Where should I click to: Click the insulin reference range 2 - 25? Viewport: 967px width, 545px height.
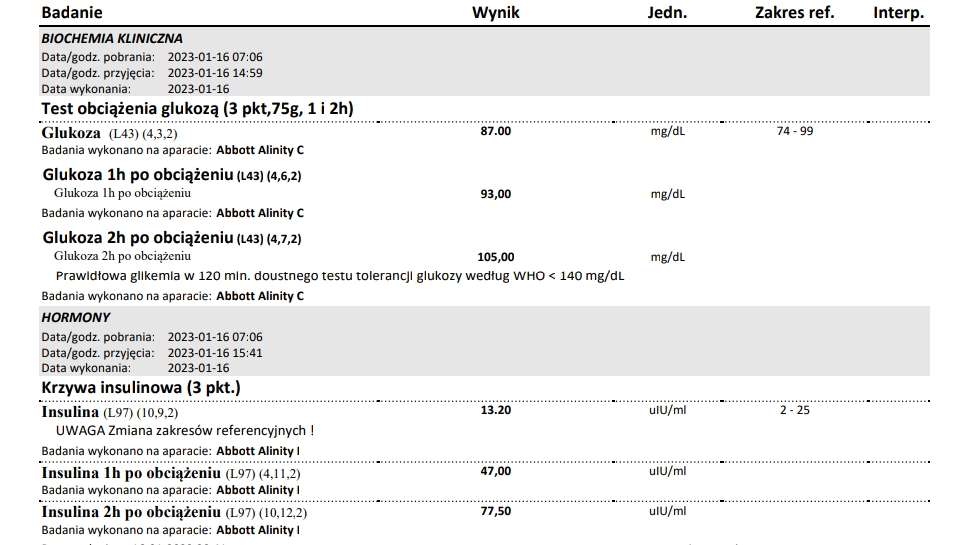click(794, 410)
